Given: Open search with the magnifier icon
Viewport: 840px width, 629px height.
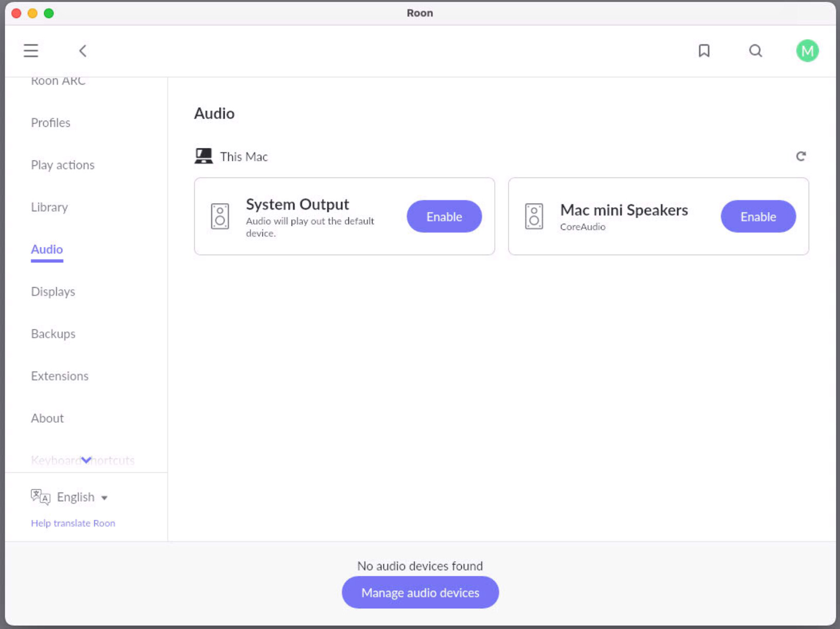Looking at the screenshot, I should coord(755,51).
